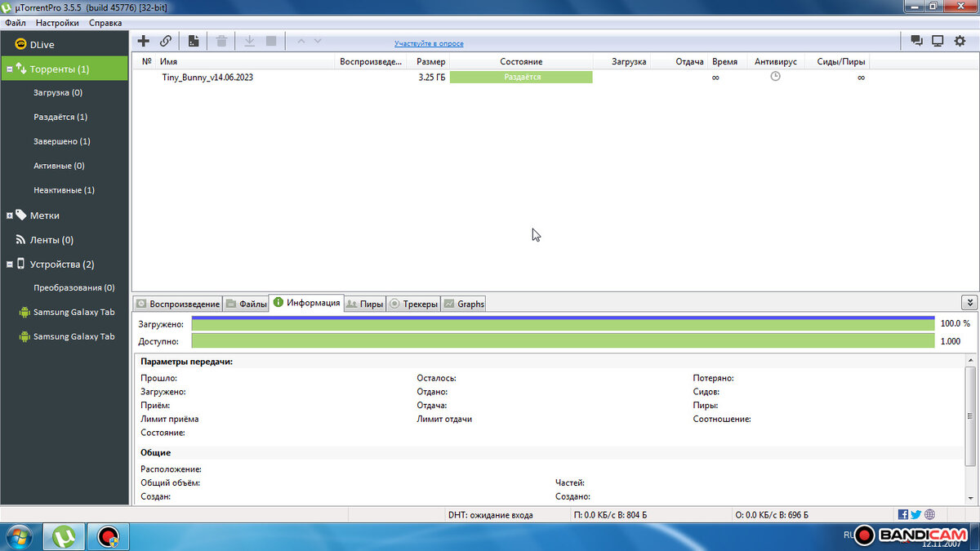This screenshot has width=980, height=551.
Task: Create new torrent file icon
Action: 194,41
